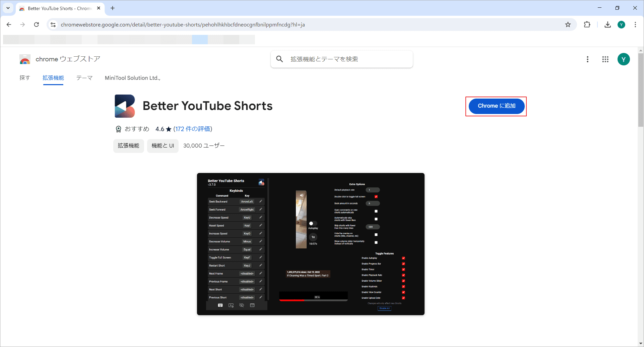Image resolution: width=644 pixels, height=347 pixels.
Task: Click the scrollbar down arrow
Action: (x=641, y=344)
